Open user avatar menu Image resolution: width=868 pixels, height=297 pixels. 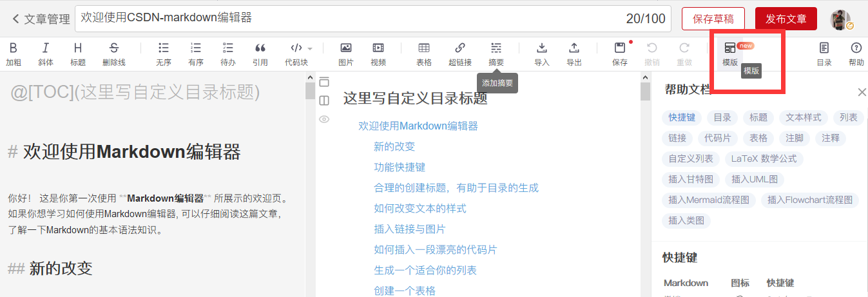pos(840,19)
